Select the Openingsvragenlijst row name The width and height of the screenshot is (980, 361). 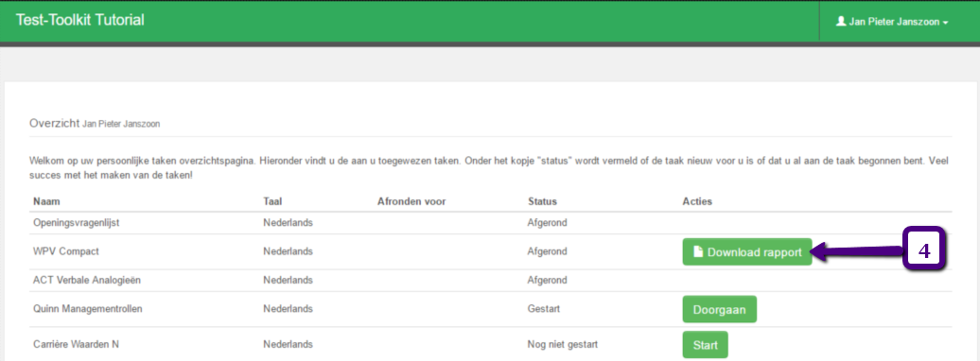tap(76, 222)
